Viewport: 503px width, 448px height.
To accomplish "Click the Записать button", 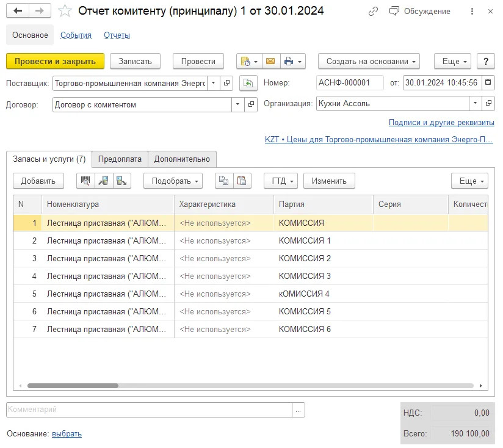I will tap(135, 61).
